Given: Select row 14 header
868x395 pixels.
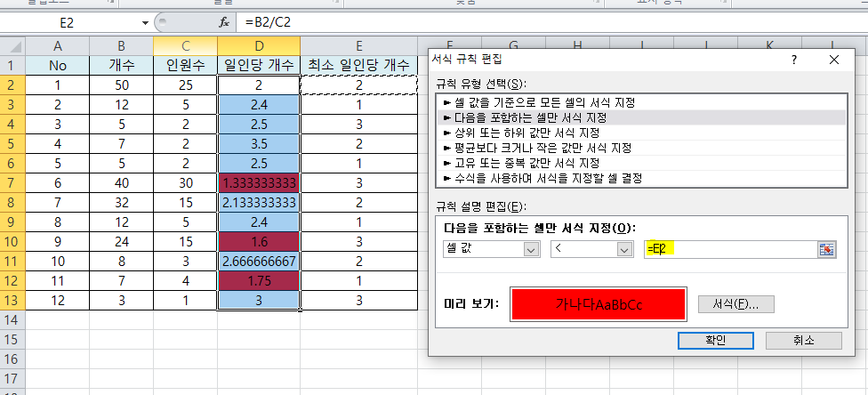Looking at the screenshot, I should point(12,319).
